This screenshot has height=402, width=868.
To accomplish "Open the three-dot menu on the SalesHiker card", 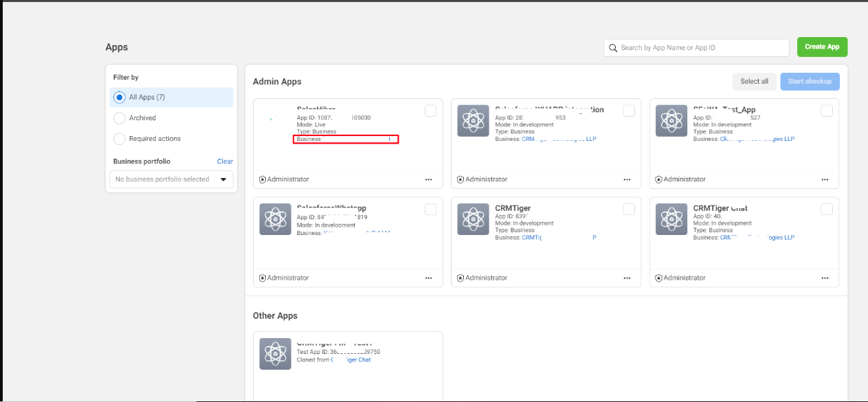I will pos(429,179).
